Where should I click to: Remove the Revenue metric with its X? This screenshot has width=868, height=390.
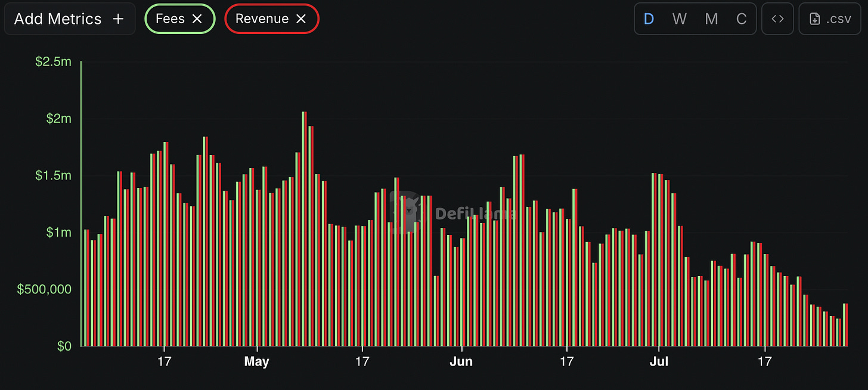301,19
